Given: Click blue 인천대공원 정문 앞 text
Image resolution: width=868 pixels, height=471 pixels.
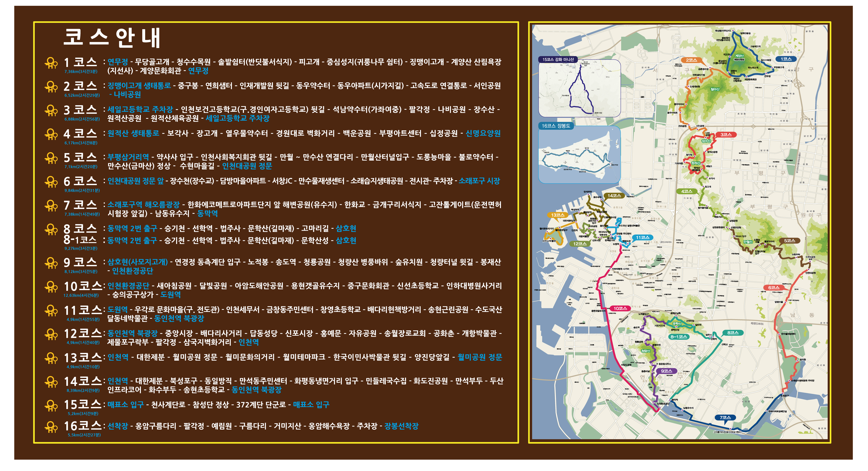Looking at the screenshot, I should point(135,181).
